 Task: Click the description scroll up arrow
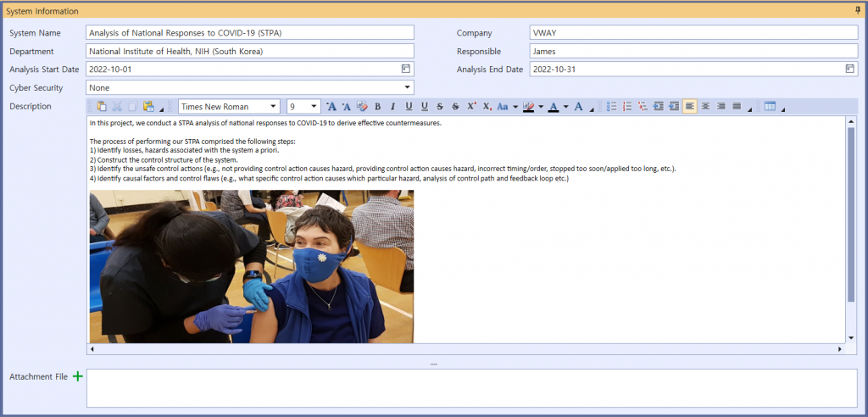(851, 120)
